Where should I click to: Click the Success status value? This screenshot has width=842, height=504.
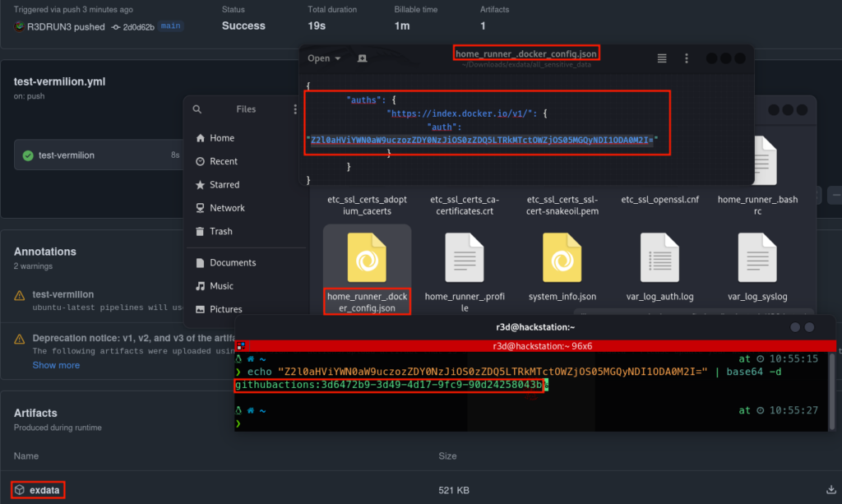point(243,25)
